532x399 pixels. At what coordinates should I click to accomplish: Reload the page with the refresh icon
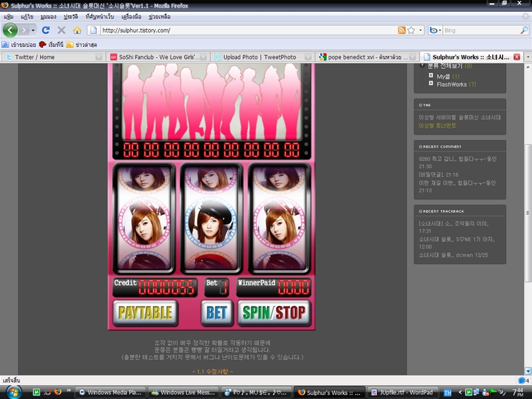[46, 30]
